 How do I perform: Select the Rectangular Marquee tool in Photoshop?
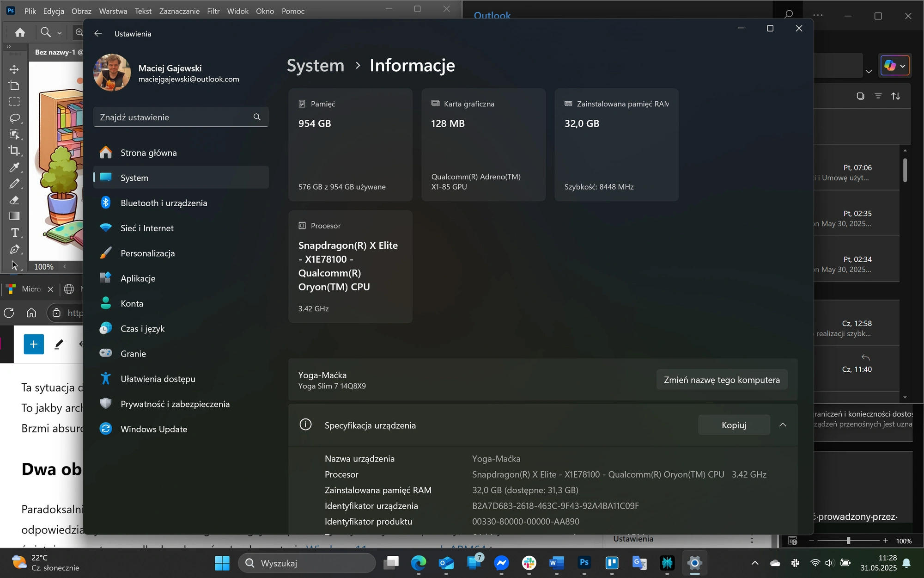pos(14,102)
